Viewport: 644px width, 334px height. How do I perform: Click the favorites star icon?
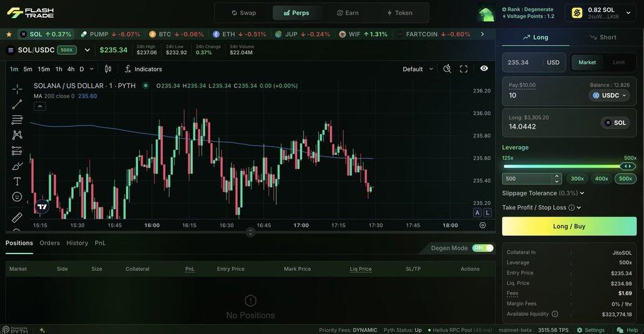point(9,34)
